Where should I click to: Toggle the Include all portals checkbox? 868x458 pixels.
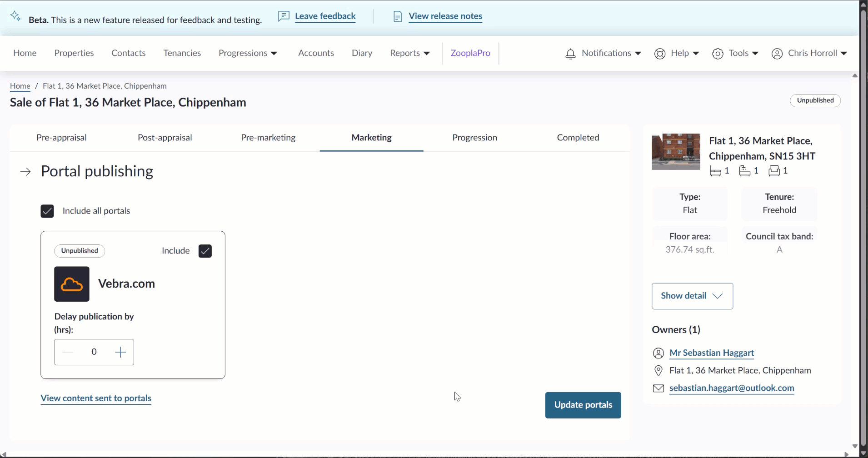click(x=47, y=211)
